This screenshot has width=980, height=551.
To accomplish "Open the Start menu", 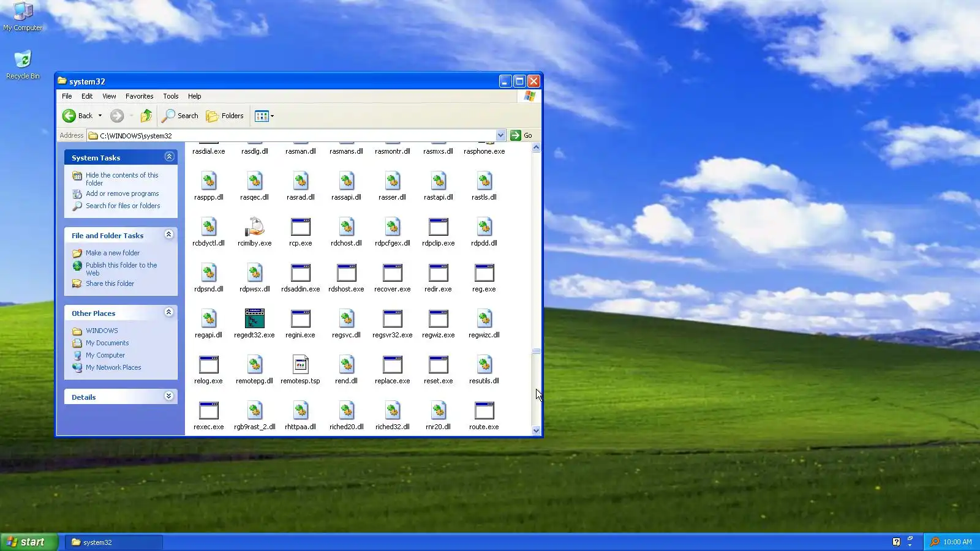I will click(x=29, y=542).
